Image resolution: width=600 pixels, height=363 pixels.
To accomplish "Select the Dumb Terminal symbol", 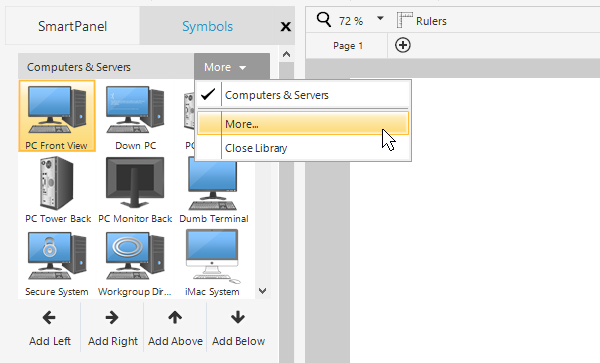I will pos(214,189).
